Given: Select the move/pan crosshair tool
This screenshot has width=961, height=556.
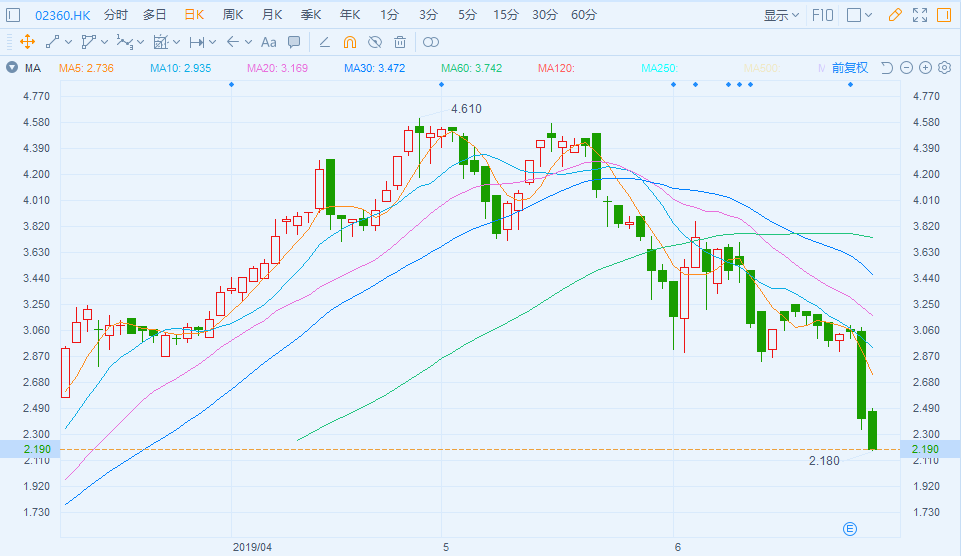Looking at the screenshot, I should coord(27,42).
